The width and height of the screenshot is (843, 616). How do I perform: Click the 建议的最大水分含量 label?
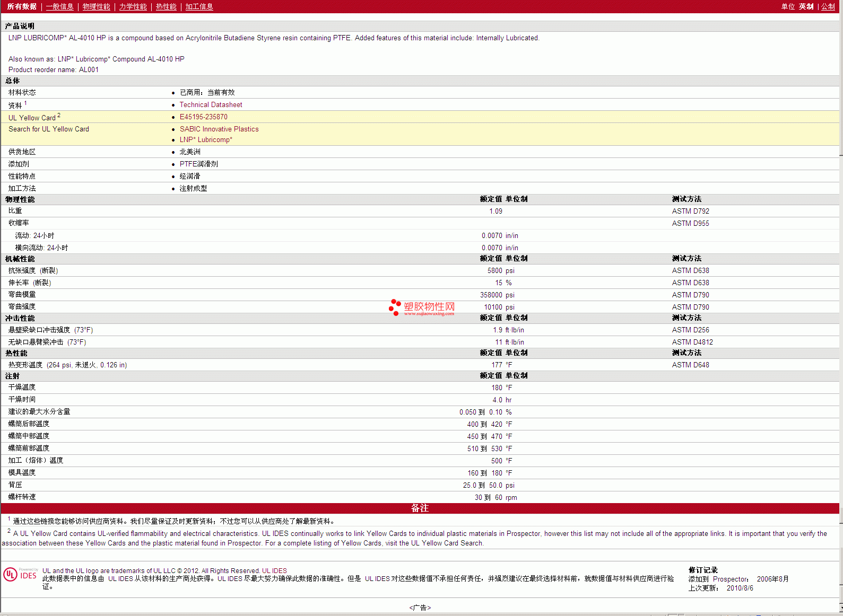pos(39,412)
